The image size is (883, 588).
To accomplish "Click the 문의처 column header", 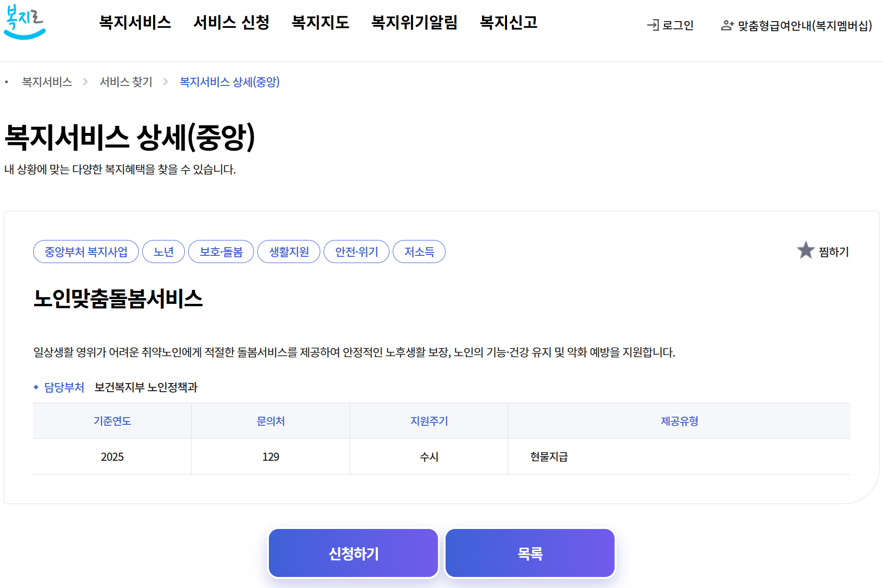I will tap(271, 421).
